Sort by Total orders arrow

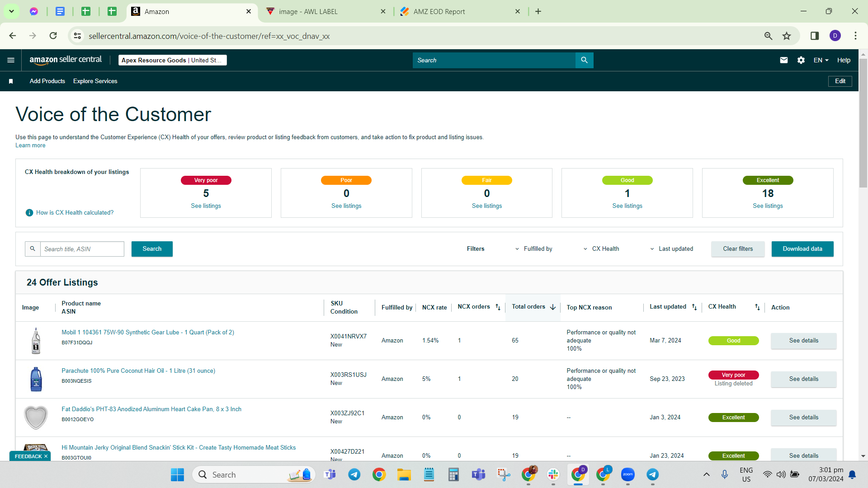(552, 307)
